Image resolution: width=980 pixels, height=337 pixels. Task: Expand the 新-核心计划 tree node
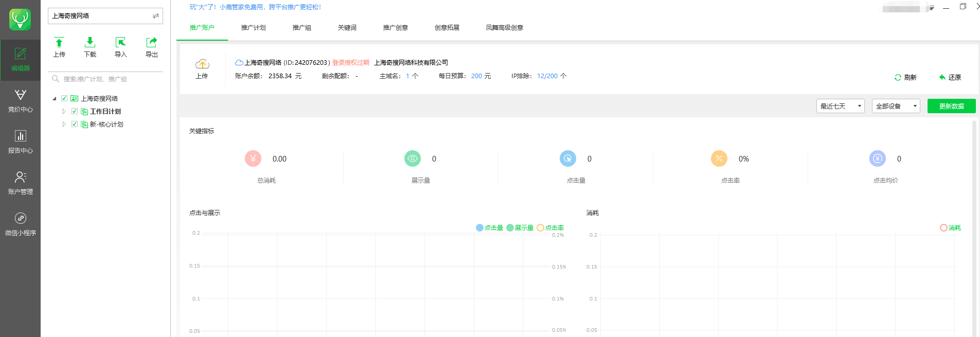coord(64,124)
